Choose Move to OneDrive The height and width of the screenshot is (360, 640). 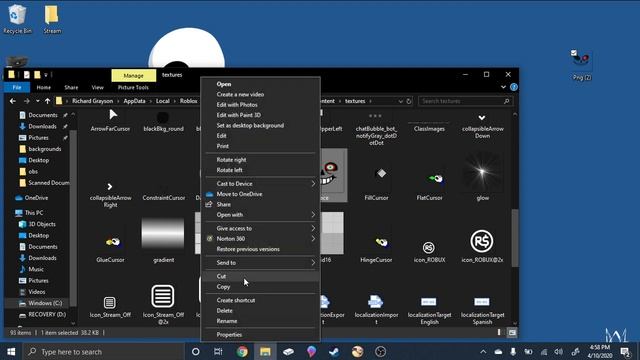pyautogui.click(x=239, y=194)
